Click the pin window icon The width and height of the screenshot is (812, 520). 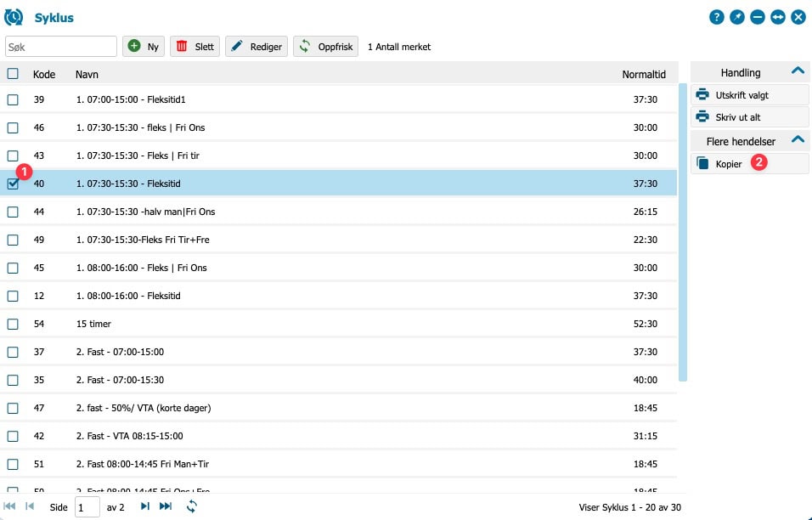click(737, 17)
